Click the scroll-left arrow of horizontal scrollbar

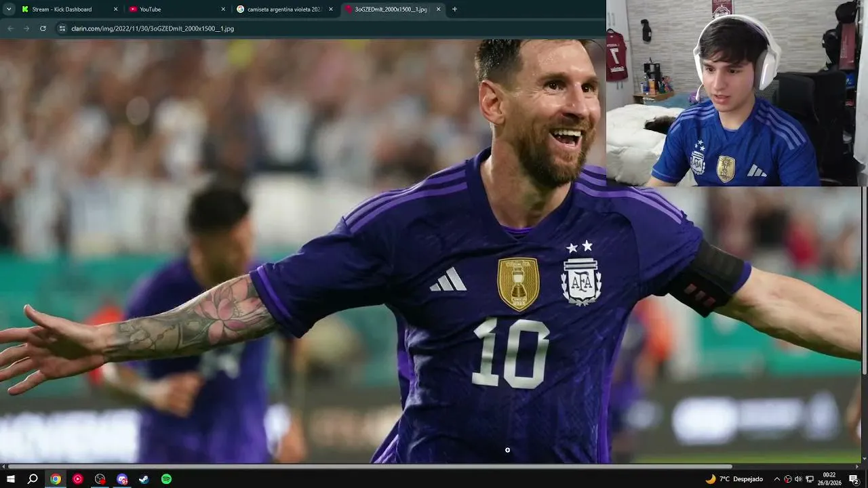tap(3, 466)
